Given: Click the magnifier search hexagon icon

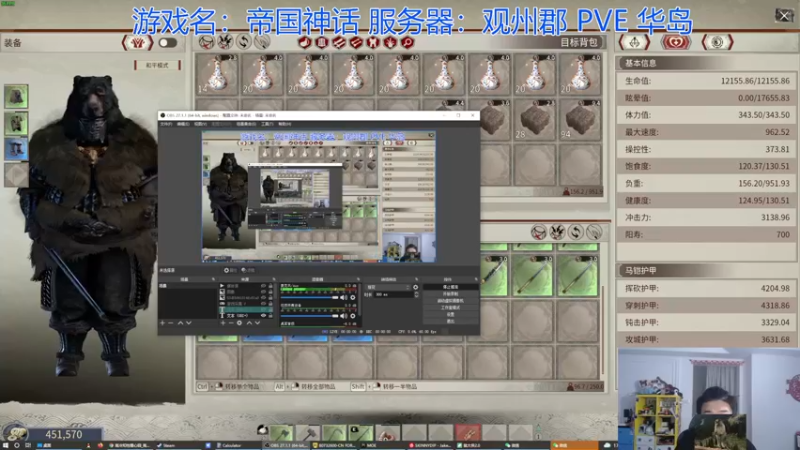Looking at the screenshot, I should tap(407, 42).
